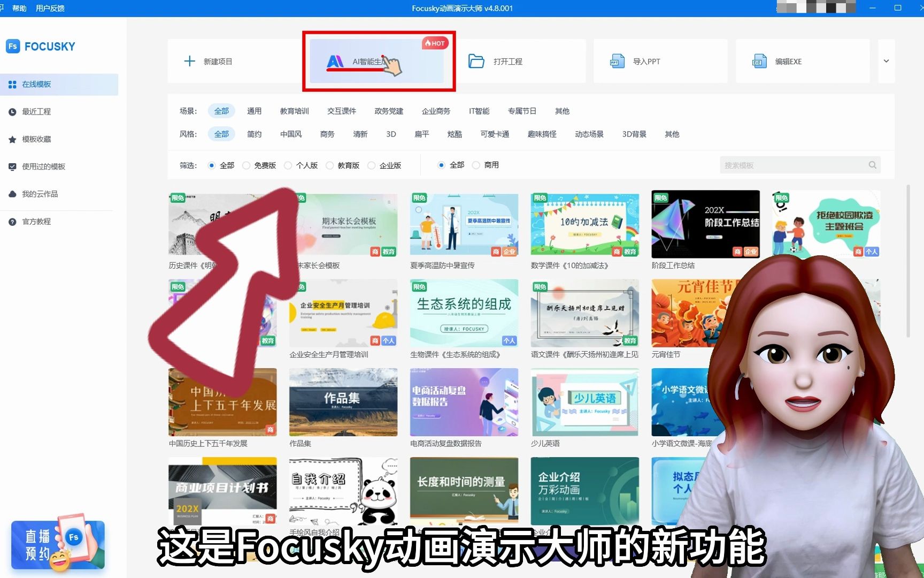The height and width of the screenshot is (578, 924).
Task: Click the search magnifier icon
Action: tap(872, 165)
